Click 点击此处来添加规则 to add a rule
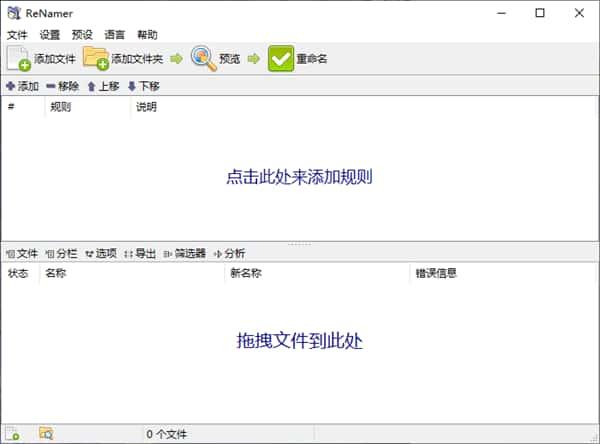 click(x=299, y=177)
